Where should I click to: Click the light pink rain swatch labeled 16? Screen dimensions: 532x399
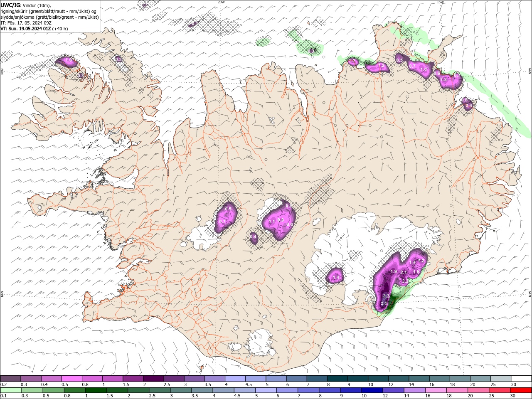(435, 390)
